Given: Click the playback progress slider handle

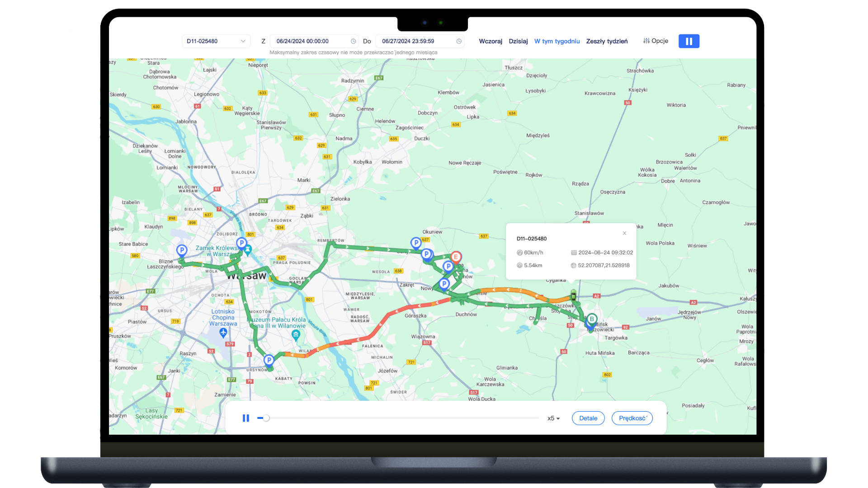Looking at the screenshot, I should click(x=267, y=418).
